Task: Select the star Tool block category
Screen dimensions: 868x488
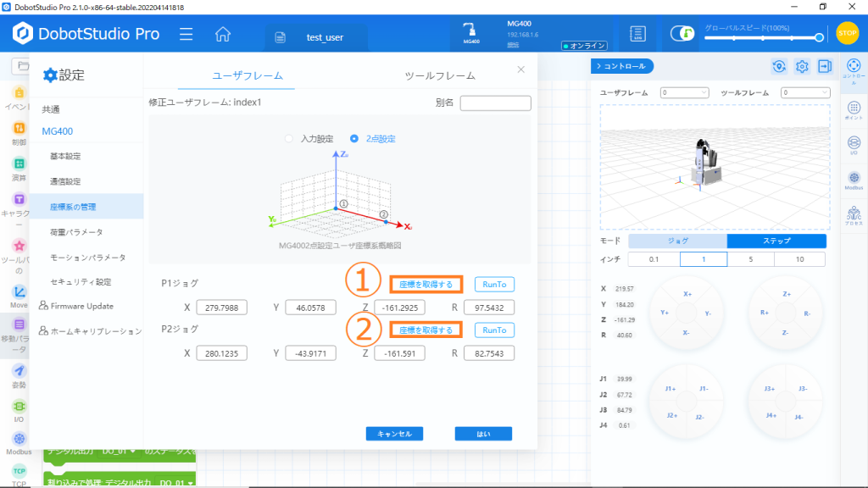Action: pos(19,246)
